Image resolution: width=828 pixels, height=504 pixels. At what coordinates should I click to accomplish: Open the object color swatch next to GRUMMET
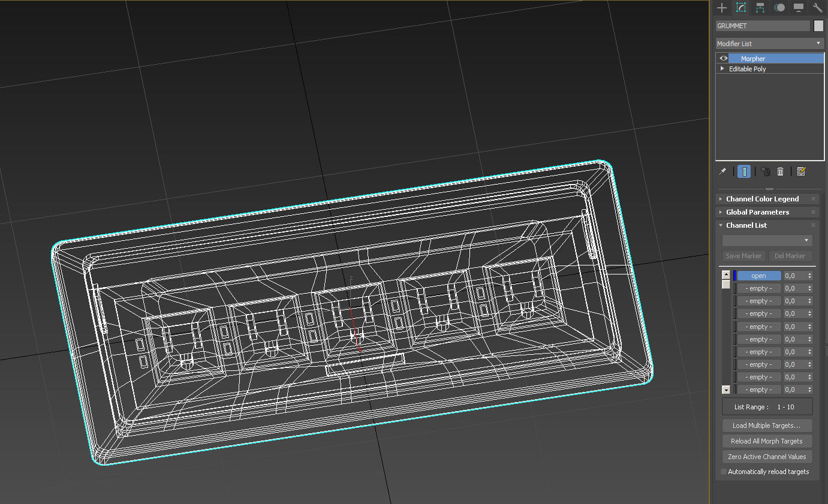tap(818, 26)
